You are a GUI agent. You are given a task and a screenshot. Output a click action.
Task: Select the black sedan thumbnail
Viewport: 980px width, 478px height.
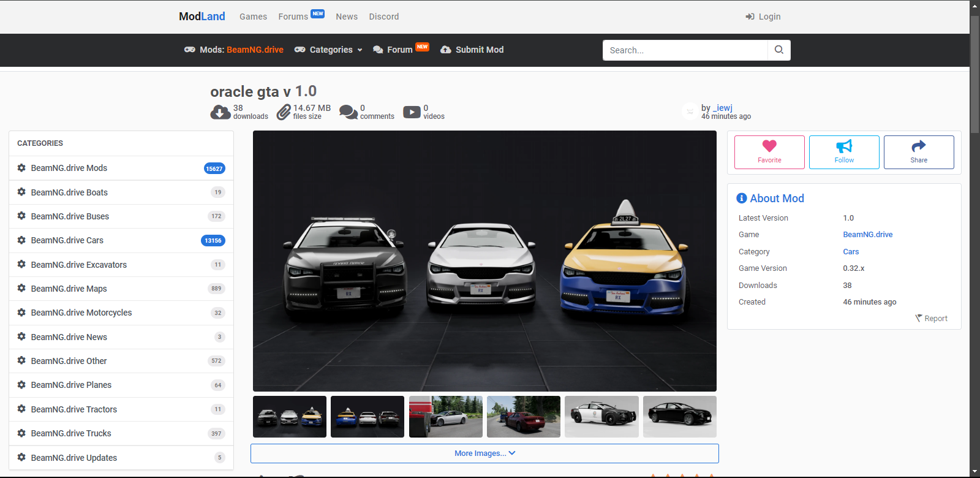coord(680,417)
